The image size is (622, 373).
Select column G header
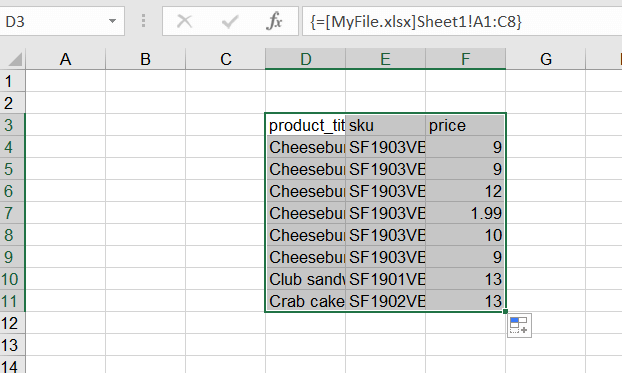coord(546,59)
